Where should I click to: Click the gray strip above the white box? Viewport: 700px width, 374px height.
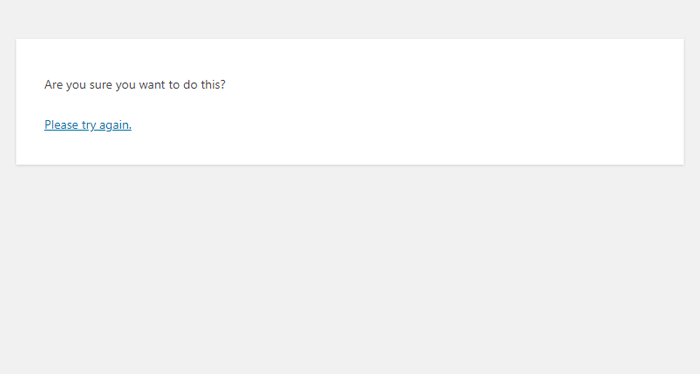[350, 19]
